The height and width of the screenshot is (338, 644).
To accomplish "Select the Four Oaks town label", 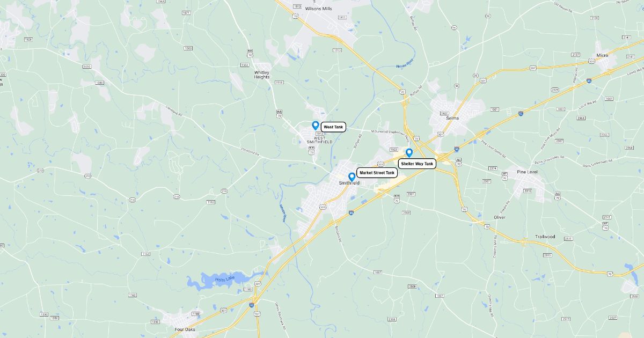I will (185, 329).
